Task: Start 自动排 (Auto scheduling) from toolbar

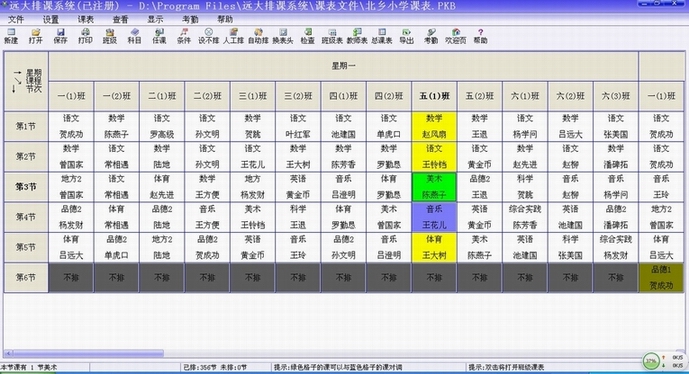Action: [258, 36]
